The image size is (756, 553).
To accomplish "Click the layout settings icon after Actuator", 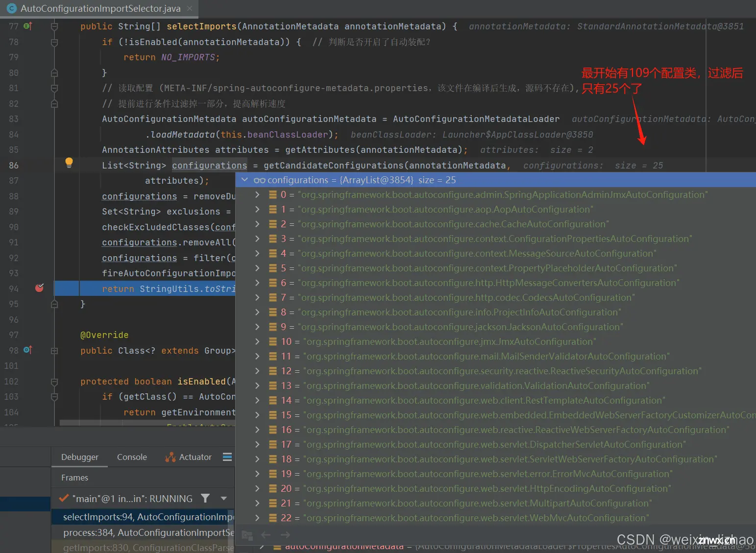I will pos(227,457).
